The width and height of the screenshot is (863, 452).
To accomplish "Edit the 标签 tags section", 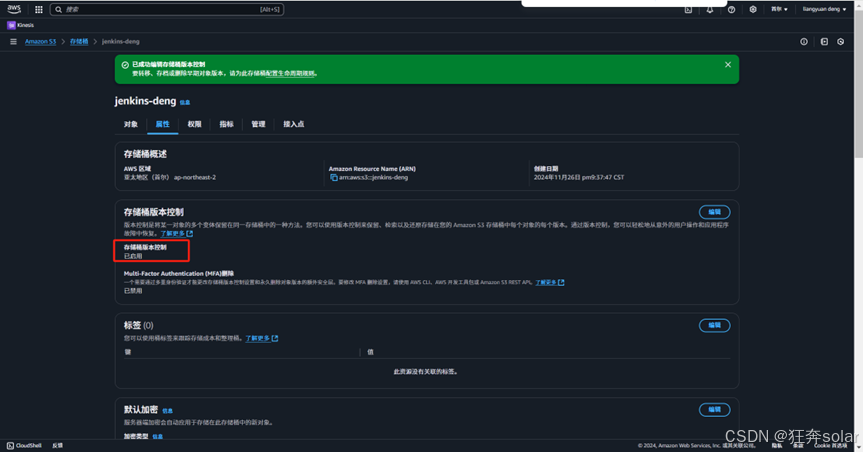I will [x=714, y=325].
